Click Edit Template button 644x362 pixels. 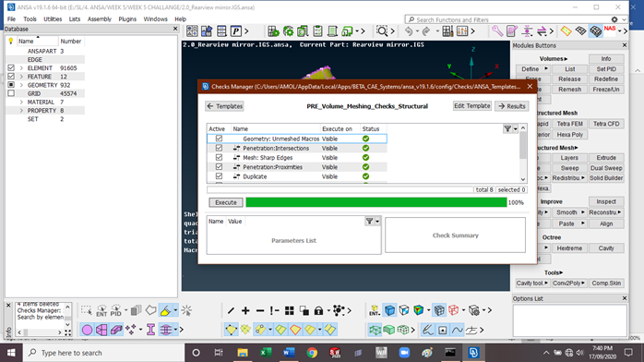click(x=471, y=106)
